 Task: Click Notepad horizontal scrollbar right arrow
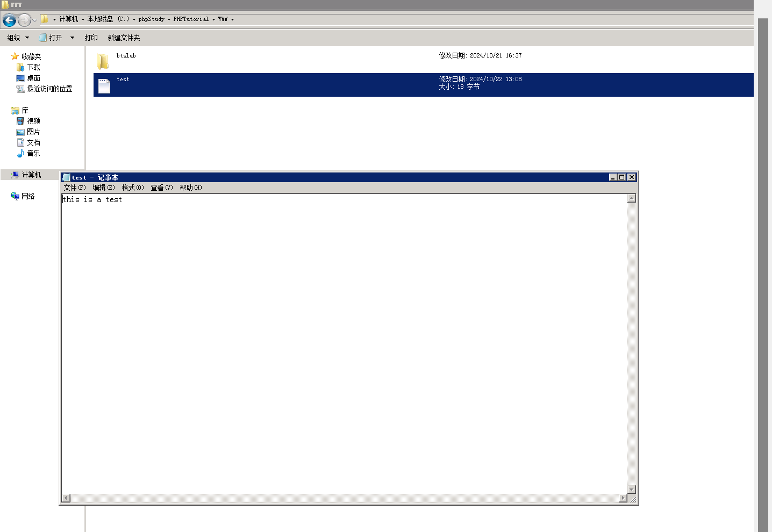623,498
